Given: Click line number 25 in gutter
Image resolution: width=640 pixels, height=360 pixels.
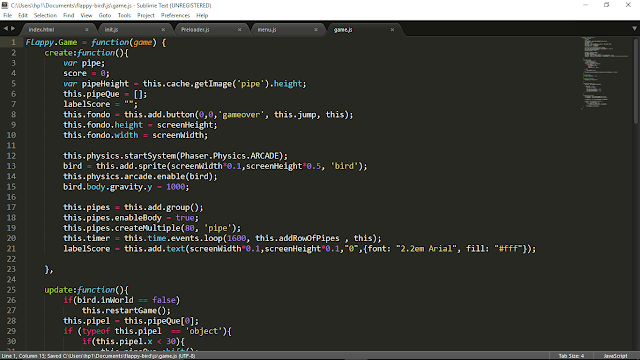Looking at the screenshot, I should pos(11,290).
